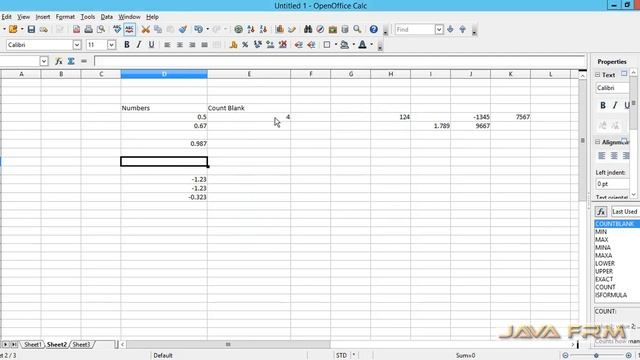Toggle Align Right in formatting toolbar
This screenshot has height=360, width=640.
click(192, 45)
